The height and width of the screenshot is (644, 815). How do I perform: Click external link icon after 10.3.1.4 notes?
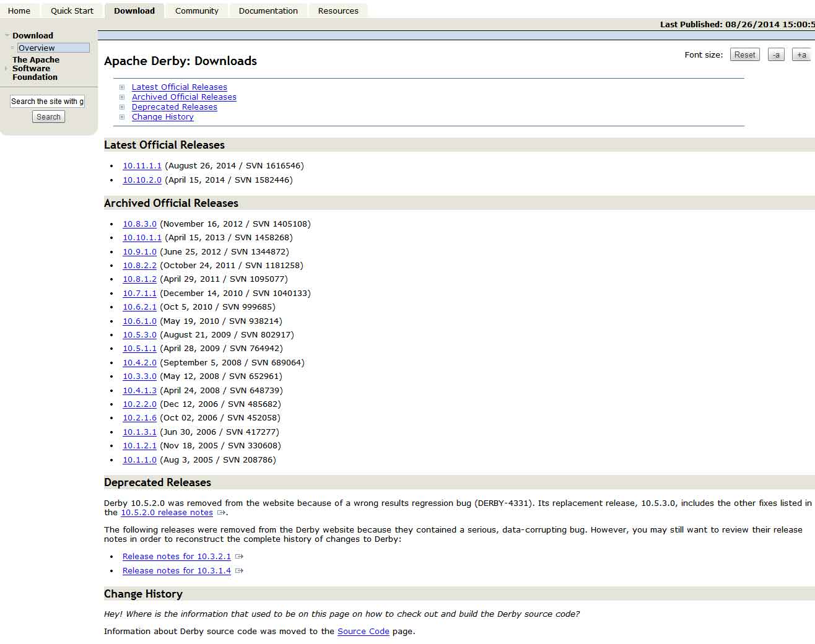pyautogui.click(x=239, y=571)
